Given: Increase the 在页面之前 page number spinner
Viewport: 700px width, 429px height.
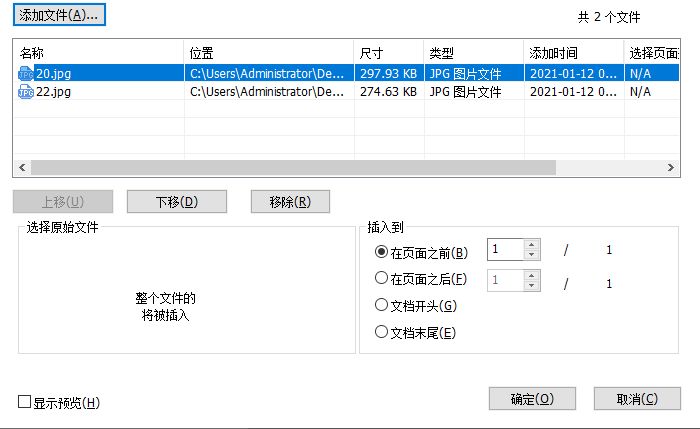Looking at the screenshot, I should point(531,244).
